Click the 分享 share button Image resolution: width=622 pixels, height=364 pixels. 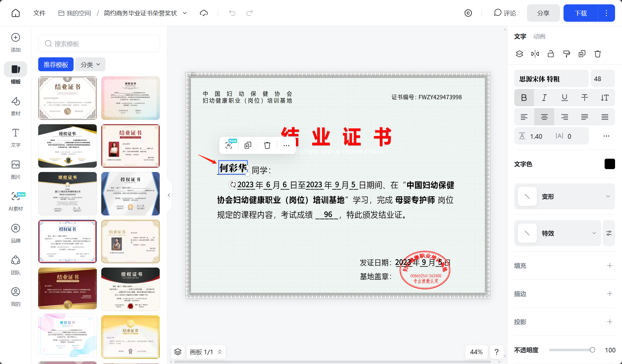click(x=543, y=13)
